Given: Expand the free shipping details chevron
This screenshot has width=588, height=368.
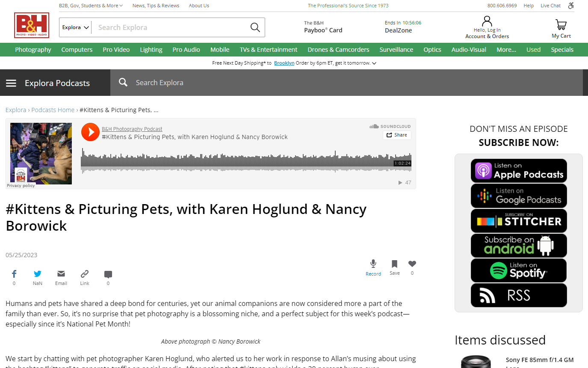Looking at the screenshot, I should coord(374,63).
